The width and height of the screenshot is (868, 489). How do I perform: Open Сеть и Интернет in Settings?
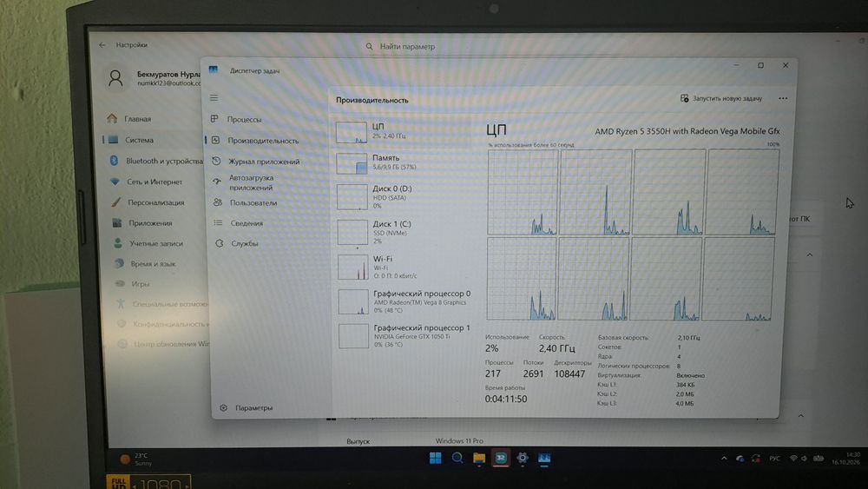pyautogui.click(x=154, y=182)
